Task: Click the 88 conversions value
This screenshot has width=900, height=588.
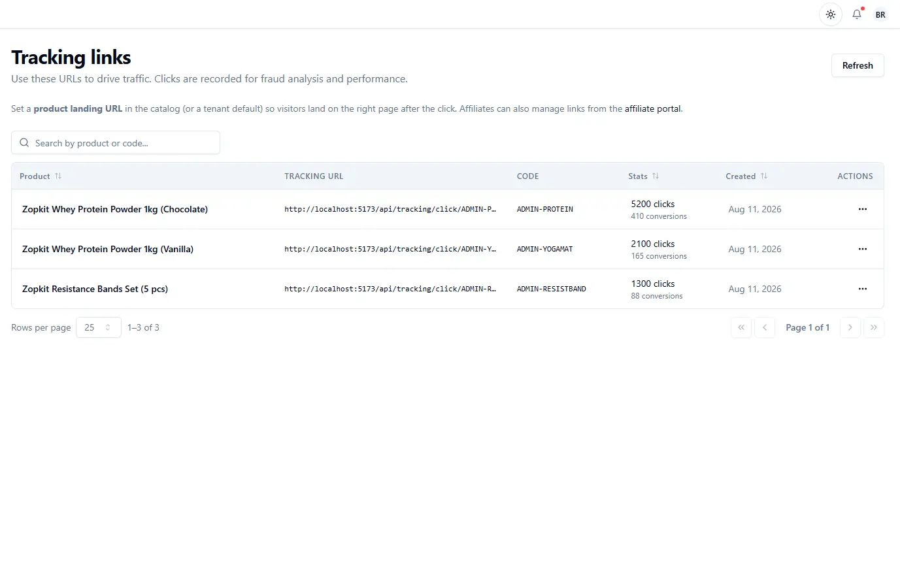Action: coord(657,296)
